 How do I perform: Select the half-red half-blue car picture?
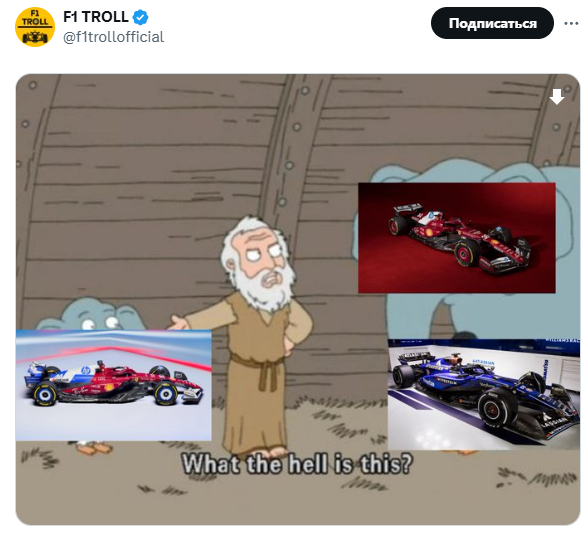point(113,385)
